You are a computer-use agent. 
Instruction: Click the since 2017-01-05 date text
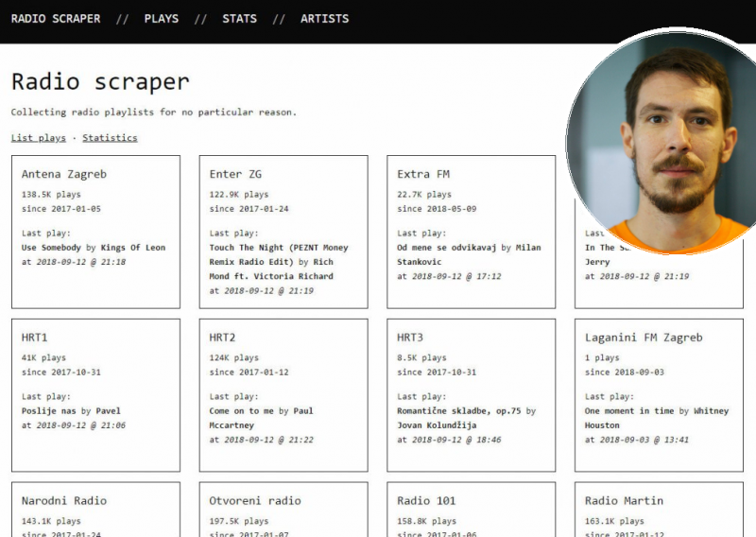pyautogui.click(x=61, y=209)
